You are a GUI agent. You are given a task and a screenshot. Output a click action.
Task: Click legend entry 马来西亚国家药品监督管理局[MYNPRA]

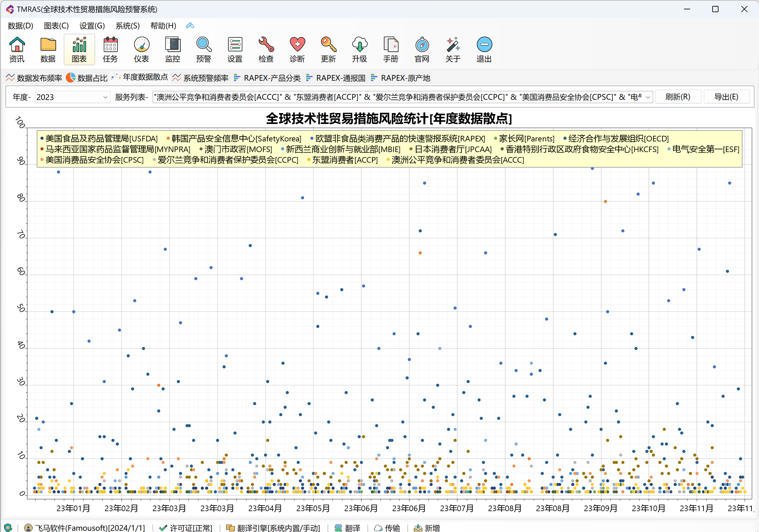(x=115, y=149)
